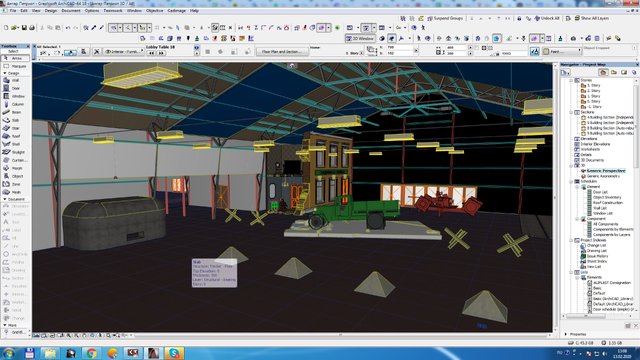640x360 pixels.
Task: Open the File menu
Action: coord(13,11)
